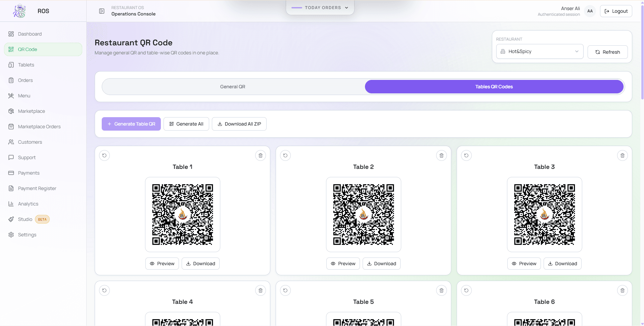This screenshot has width=644, height=326.
Task: Download the Table 1 QR code
Action: [200, 264]
